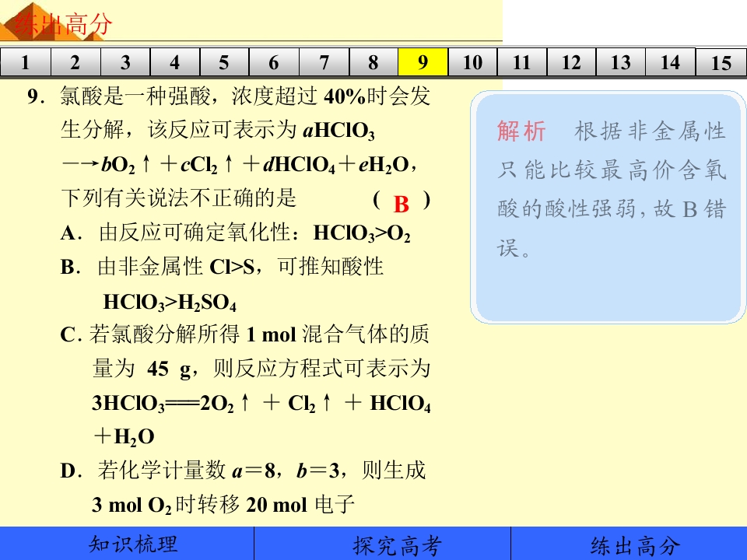Viewport: 747px width, 560px height.
Task: Go to question 12 tab
Action: tap(572, 62)
